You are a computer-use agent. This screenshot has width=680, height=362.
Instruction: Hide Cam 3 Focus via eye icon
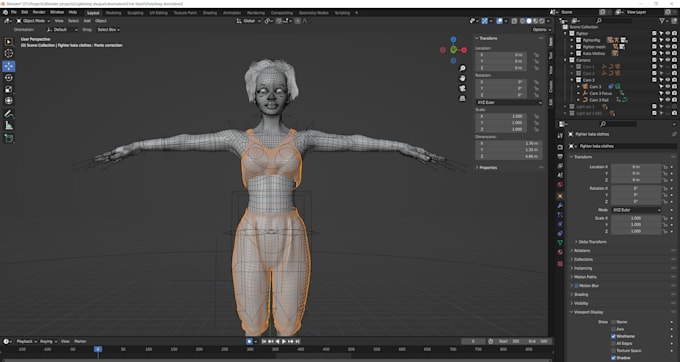[x=668, y=93]
